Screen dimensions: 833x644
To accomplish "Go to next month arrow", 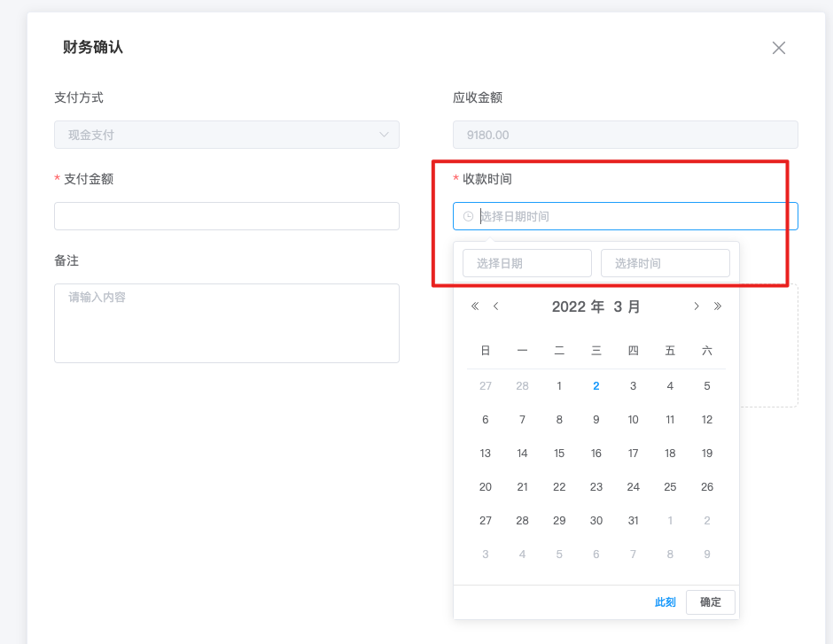I will (697, 306).
